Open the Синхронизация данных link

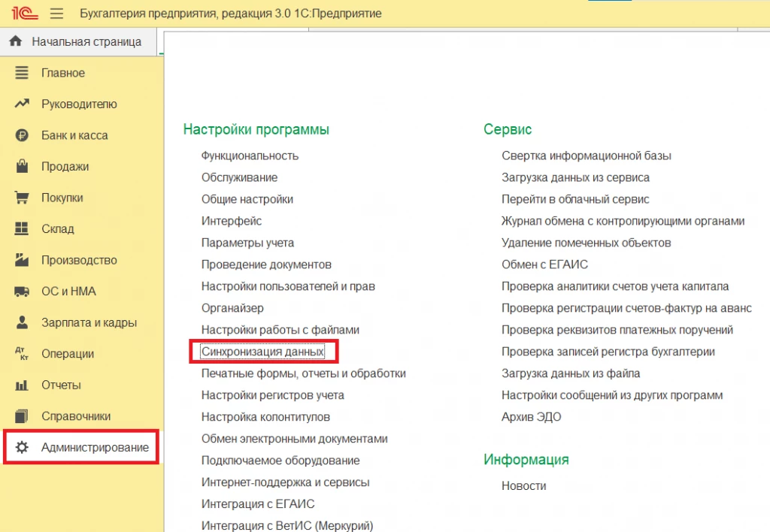pos(262,352)
